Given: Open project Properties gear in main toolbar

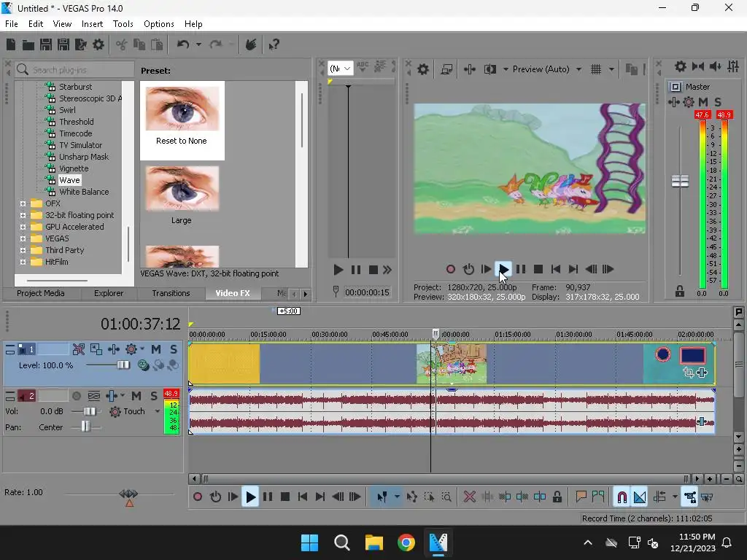Looking at the screenshot, I should tap(98, 44).
